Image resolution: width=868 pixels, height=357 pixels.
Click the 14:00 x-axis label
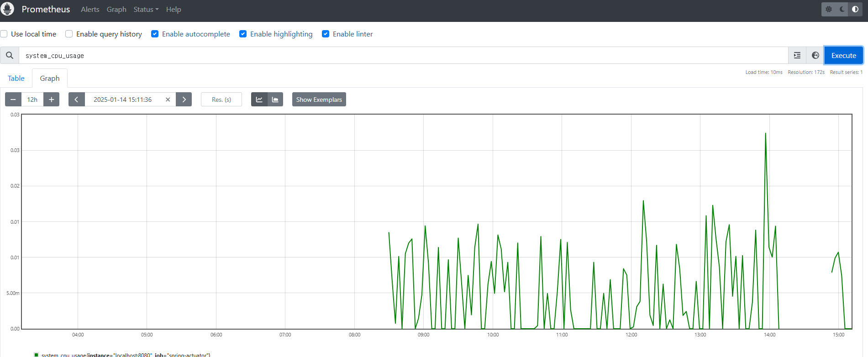[769, 335]
